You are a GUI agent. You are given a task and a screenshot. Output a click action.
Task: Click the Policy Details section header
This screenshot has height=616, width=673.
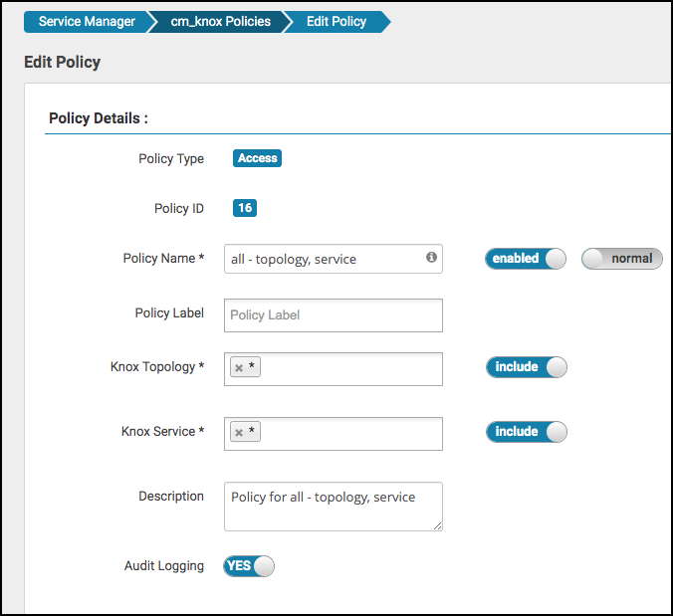[98, 118]
